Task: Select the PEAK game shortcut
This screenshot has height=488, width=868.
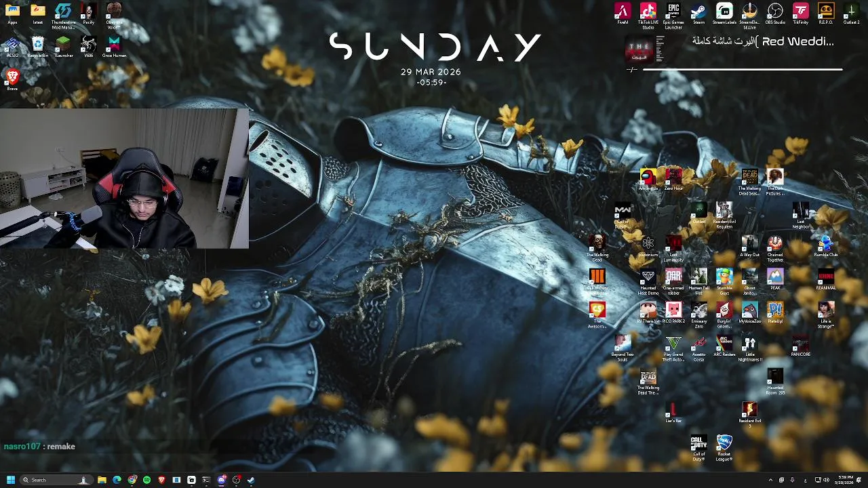Action: click(775, 279)
